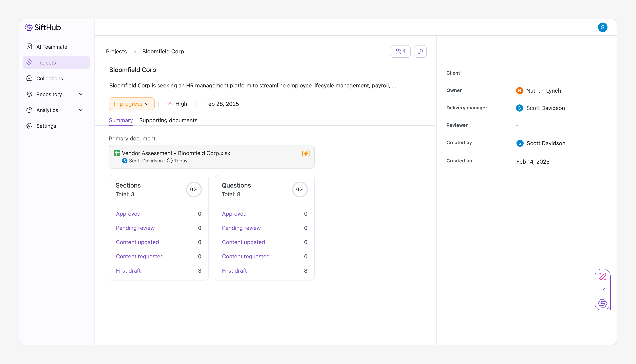The image size is (636, 364).
Task: Open the AI Teammate sidebar item
Action: click(52, 47)
